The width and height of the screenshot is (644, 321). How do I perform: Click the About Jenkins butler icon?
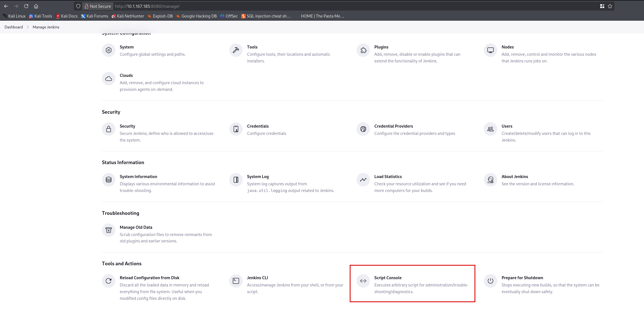(x=491, y=180)
